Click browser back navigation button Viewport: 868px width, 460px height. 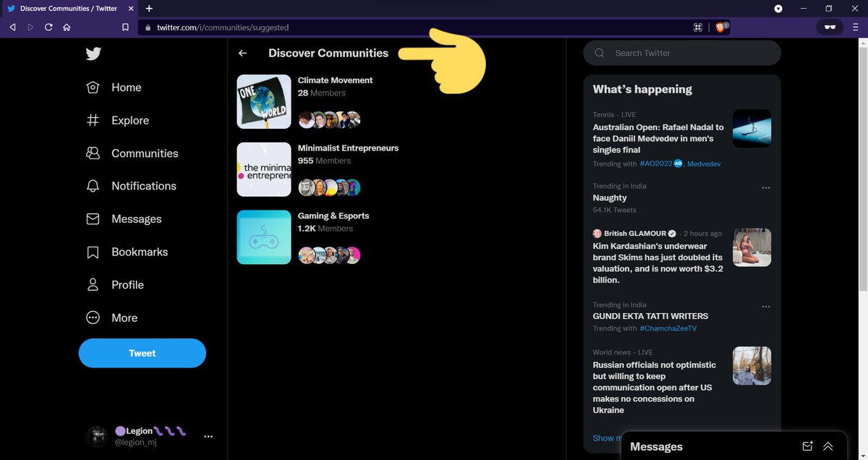[x=12, y=27]
